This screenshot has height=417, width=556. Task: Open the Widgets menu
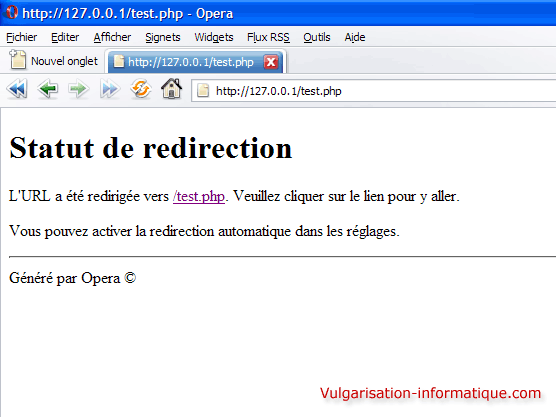click(214, 37)
